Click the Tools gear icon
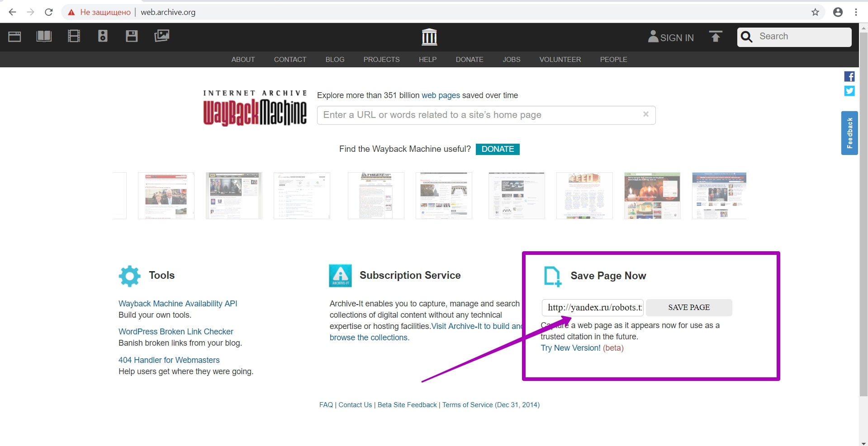The image size is (868, 446). pos(130,276)
